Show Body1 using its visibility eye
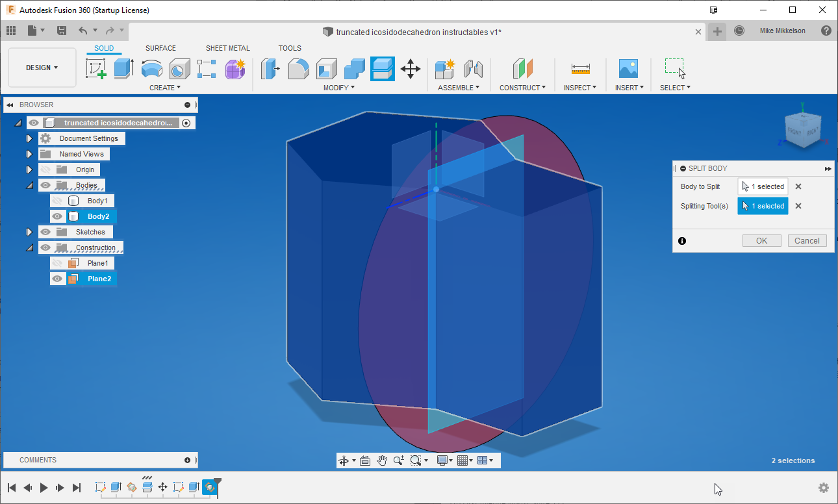The image size is (838, 504). point(57,200)
